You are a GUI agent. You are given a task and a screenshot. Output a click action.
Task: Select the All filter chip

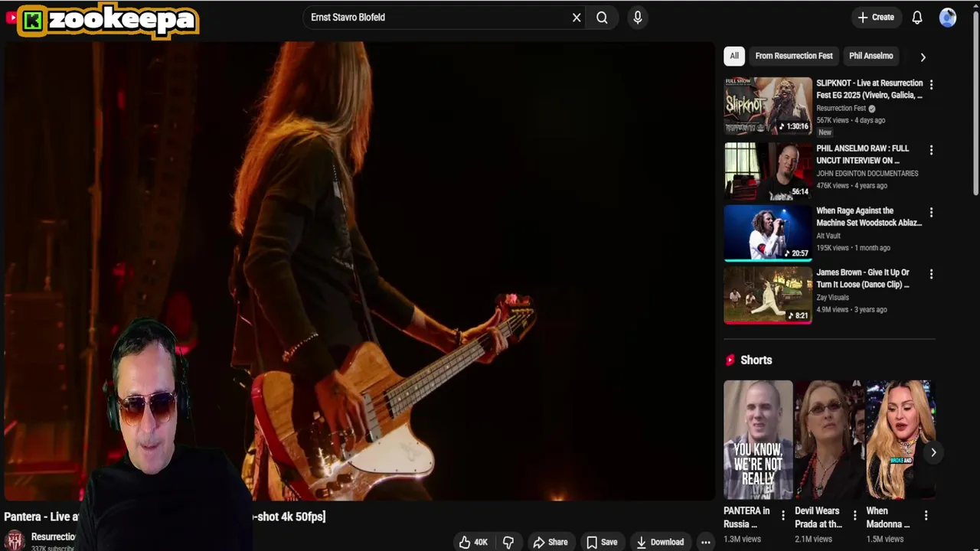pos(734,56)
